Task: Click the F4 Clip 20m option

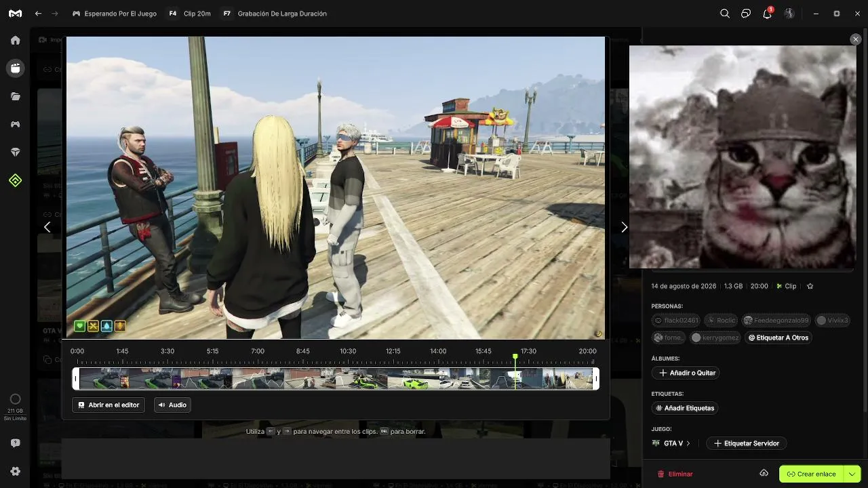Action: pyautogui.click(x=189, y=14)
